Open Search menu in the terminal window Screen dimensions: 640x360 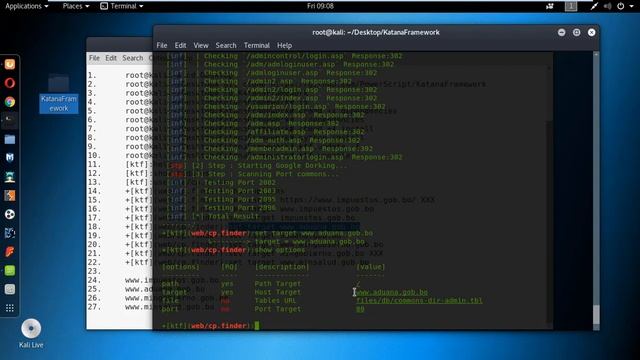pyautogui.click(x=226, y=45)
